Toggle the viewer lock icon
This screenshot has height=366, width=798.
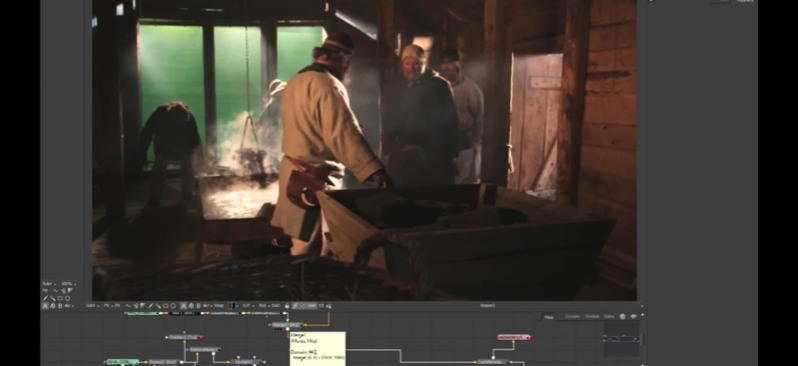click(287, 306)
